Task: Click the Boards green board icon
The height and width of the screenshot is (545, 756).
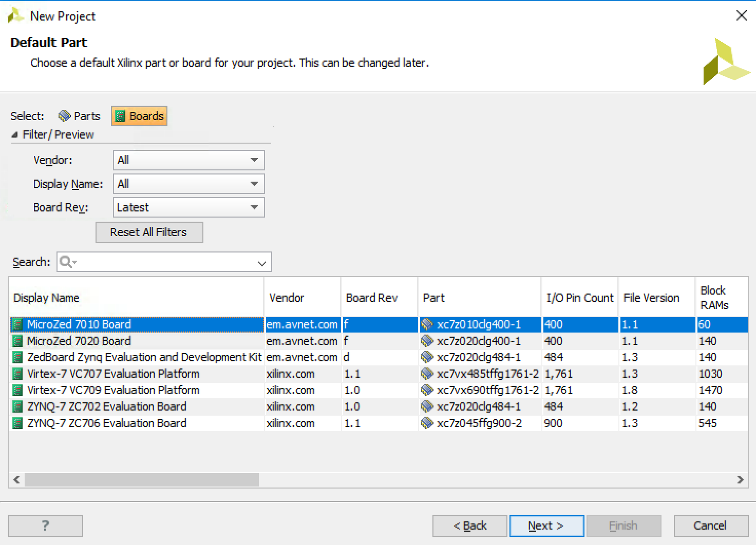Action: 120,116
